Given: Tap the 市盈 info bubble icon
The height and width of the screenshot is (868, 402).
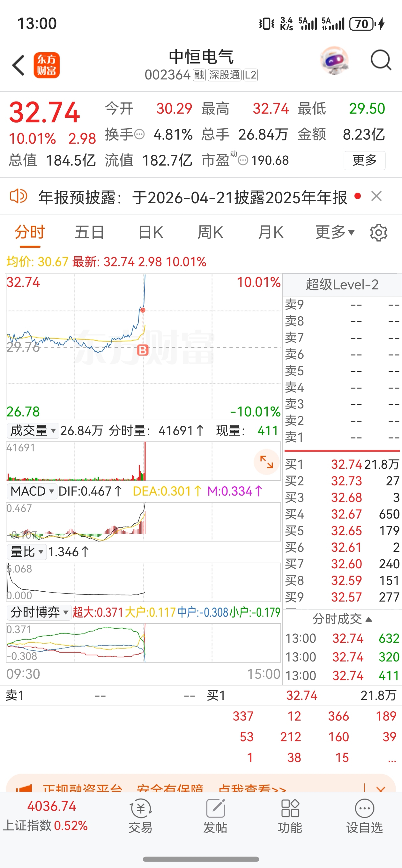Looking at the screenshot, I should point(243,160).
